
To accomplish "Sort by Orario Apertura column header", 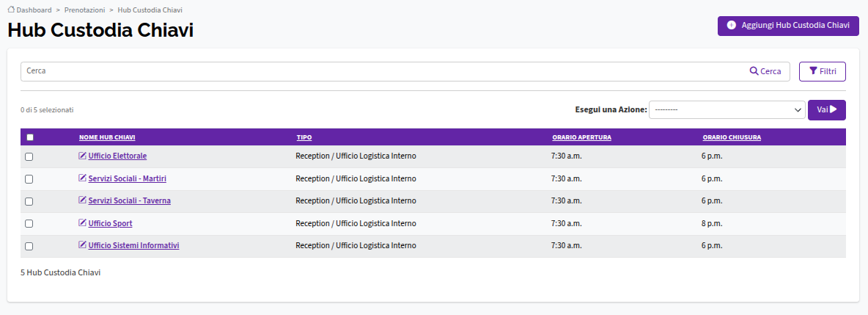I will [582, 137].
